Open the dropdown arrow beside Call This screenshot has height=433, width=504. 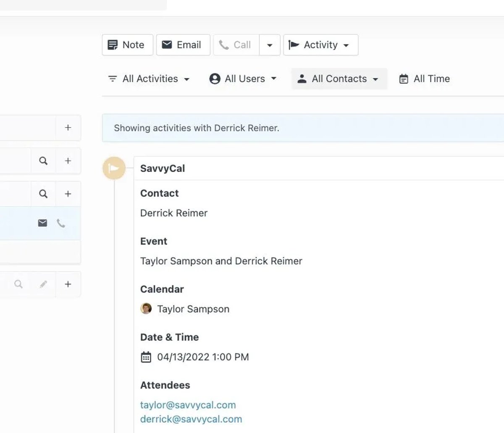(270, 45)
